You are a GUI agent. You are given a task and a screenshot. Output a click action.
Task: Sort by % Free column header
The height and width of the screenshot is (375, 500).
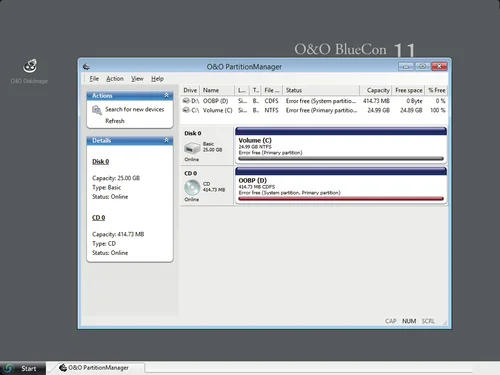[x=436, y=90]
